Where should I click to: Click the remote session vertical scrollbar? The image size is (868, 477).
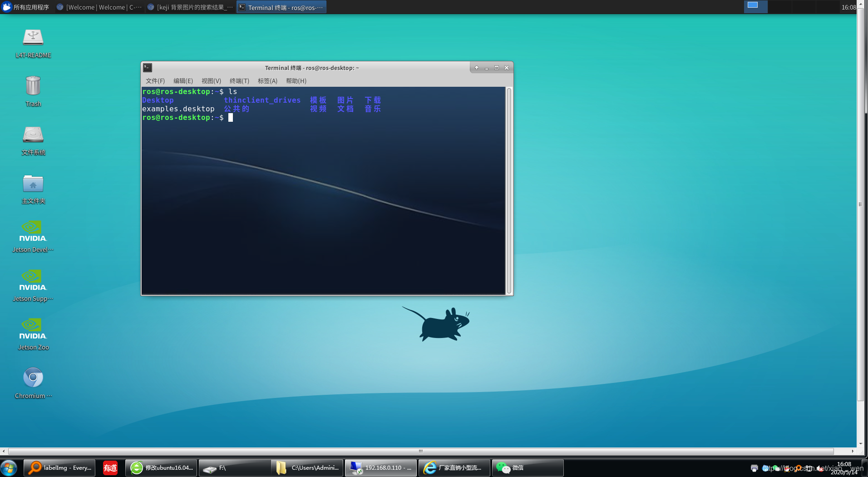[x=860, y=204]
